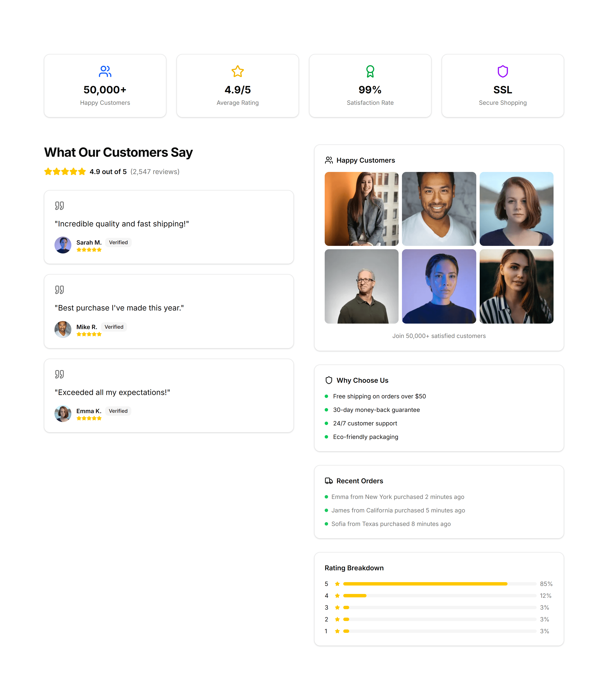Click Sarah M.'s avatar photo
This screenshot has width=608, height=700.
63,245
